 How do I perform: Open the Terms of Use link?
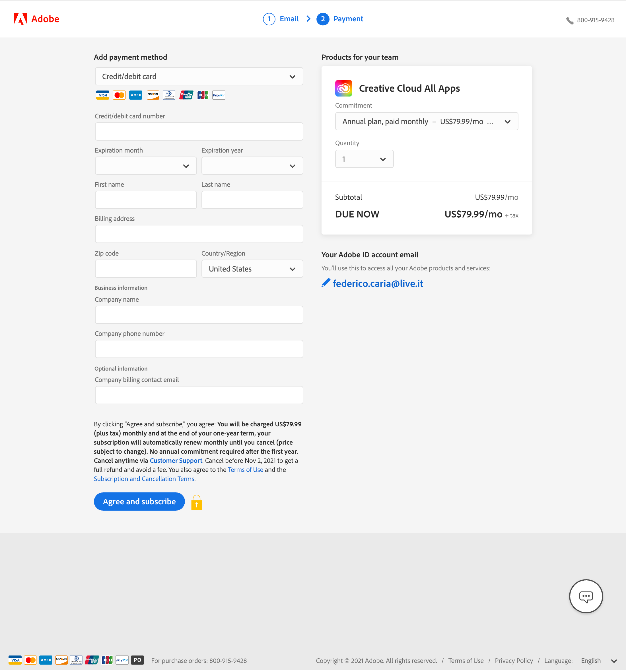pos(245,470)
